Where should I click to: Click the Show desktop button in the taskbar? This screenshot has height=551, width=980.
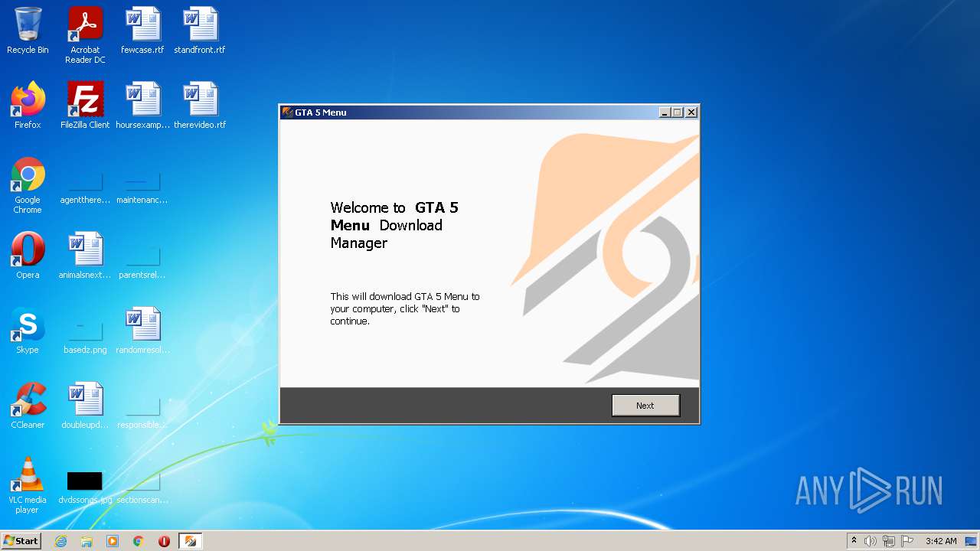[x=972, y=541]
